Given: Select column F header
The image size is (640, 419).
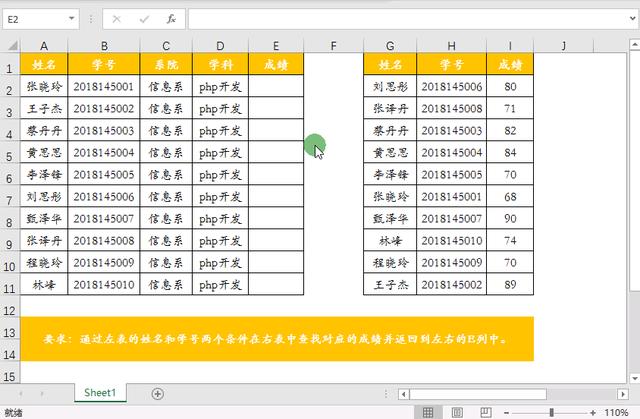Looking at the screenshot, I should click(333, 46).
